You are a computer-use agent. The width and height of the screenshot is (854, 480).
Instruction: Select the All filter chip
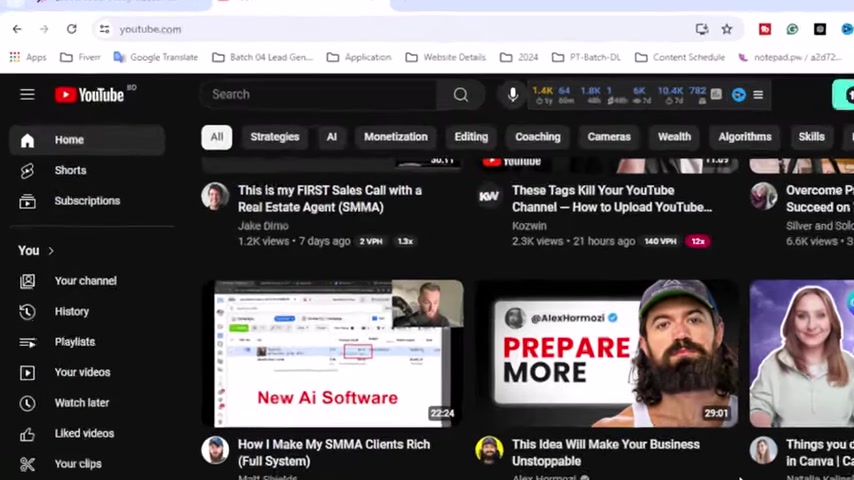217,137
